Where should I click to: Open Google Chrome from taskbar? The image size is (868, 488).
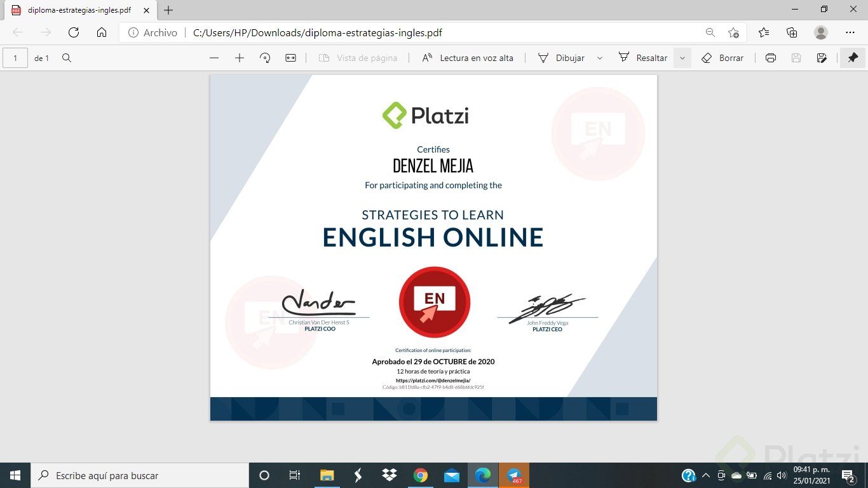[x=420, y=475]
